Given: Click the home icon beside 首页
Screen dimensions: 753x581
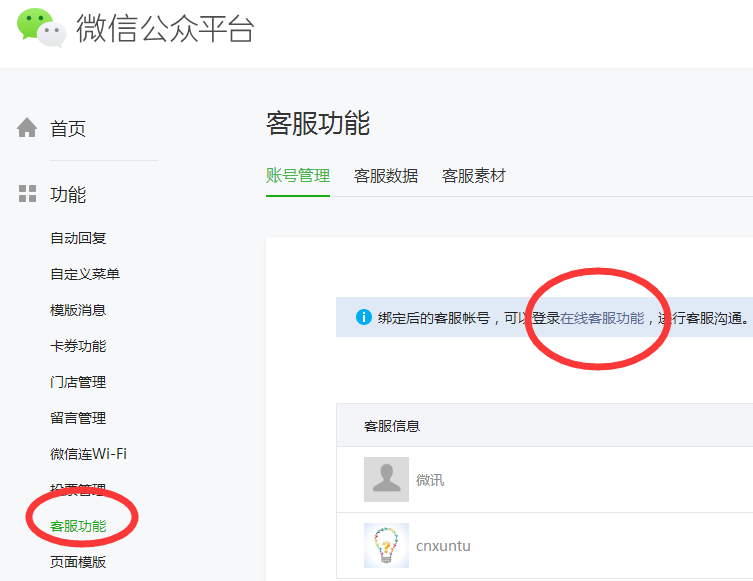Looking at the screenshot, I should (27, 128).
